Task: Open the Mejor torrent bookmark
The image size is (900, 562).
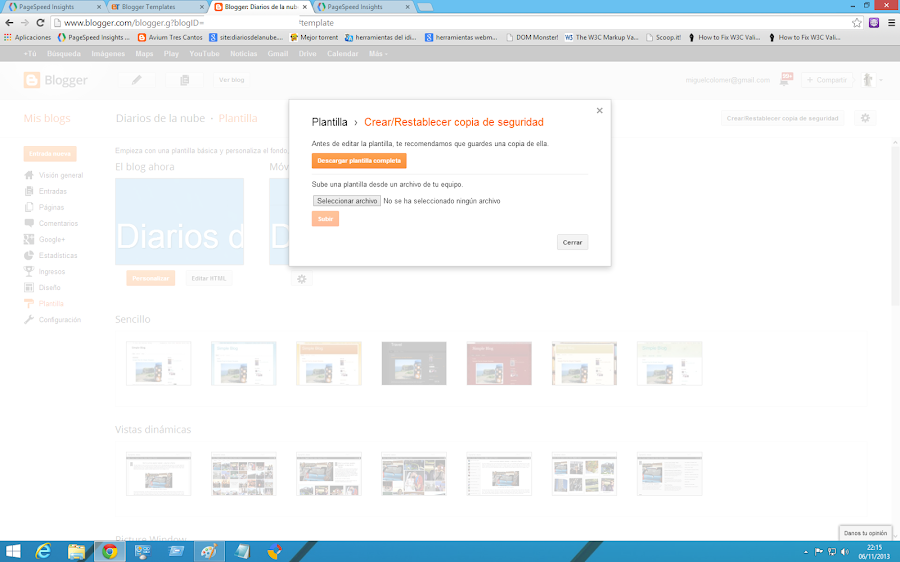Action: click(315, 37)
